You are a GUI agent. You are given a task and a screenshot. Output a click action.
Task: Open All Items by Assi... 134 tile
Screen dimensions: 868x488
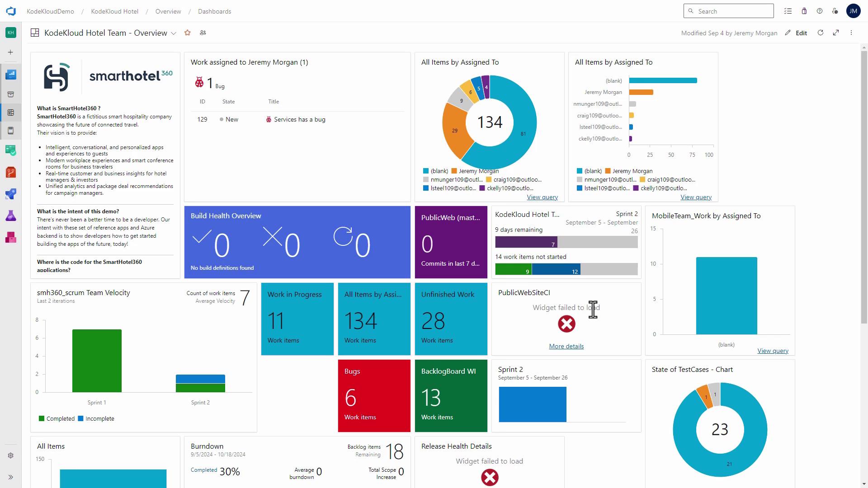pyautogui.click(x=374, y=319)
